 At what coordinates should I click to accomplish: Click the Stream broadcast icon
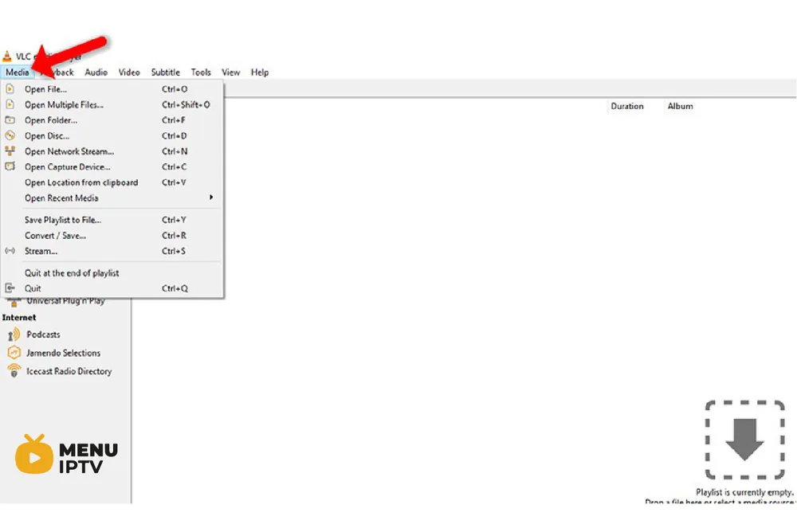coord(10,251)
